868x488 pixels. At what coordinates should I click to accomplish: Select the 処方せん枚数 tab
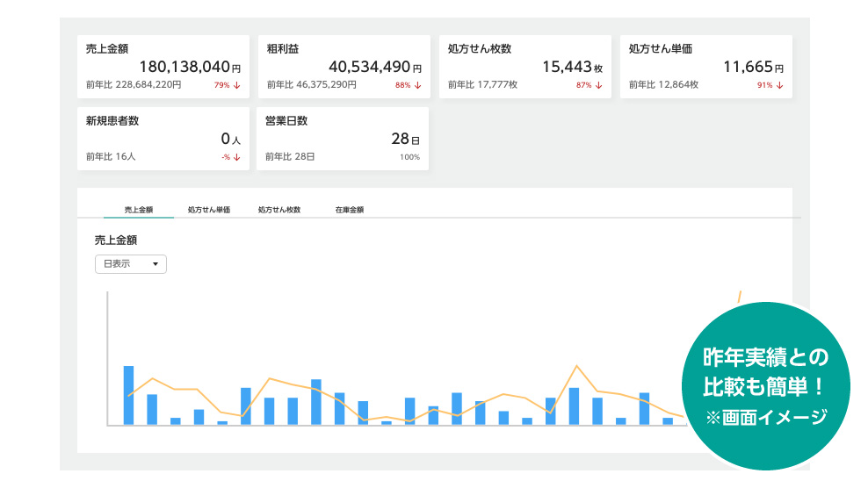click(x=279, y=210)
